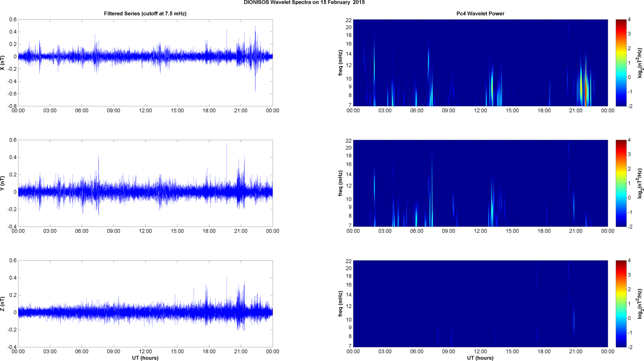Click the "-0.8" tick on X (nT) axis
Viewport: 644px width, 361px height.
pyautogui.click(x=12, y=106)
